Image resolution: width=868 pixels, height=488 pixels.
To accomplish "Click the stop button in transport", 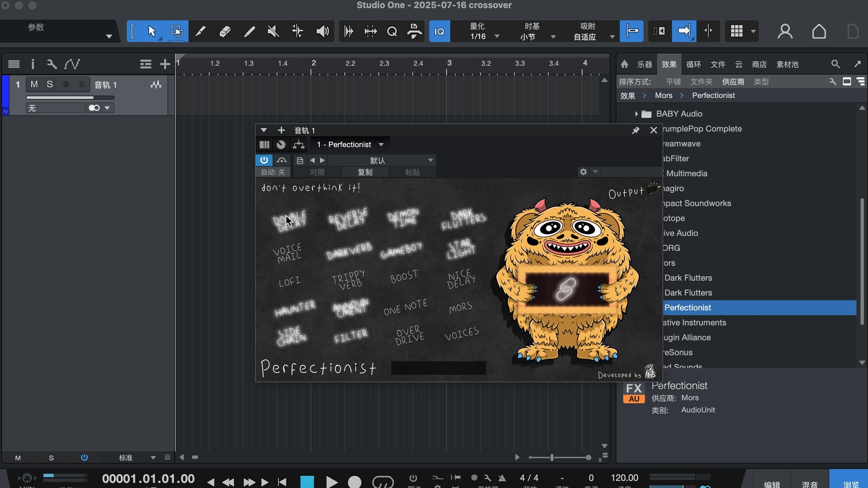I will (307, 482).
